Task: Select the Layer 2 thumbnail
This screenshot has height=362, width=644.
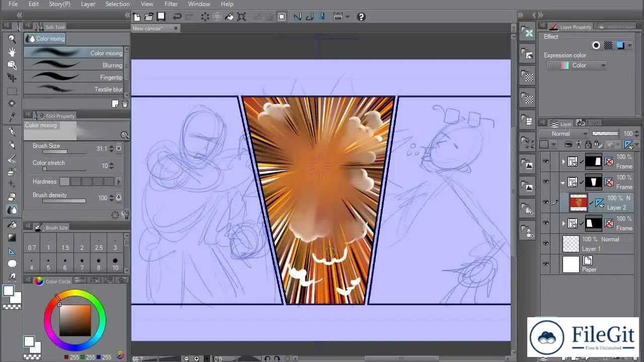Action: tap(579, 203)
